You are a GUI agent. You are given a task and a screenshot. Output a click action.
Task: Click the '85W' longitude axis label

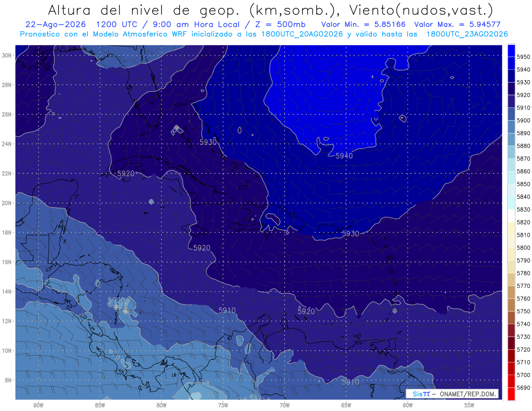[x=100, y=406]
